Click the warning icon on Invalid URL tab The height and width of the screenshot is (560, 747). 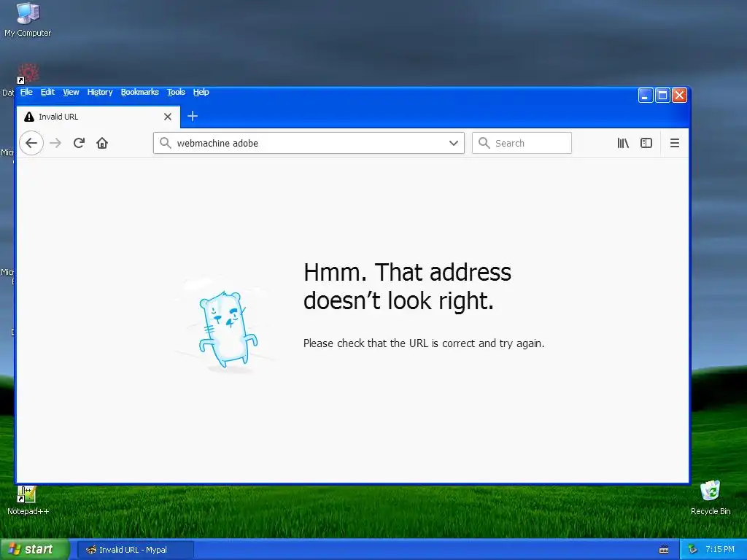pyautogui.click(x=29, y=117)
